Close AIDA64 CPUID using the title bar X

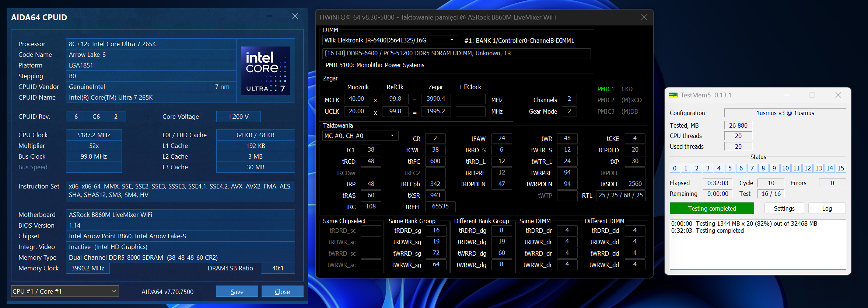(x=295, y=16)
